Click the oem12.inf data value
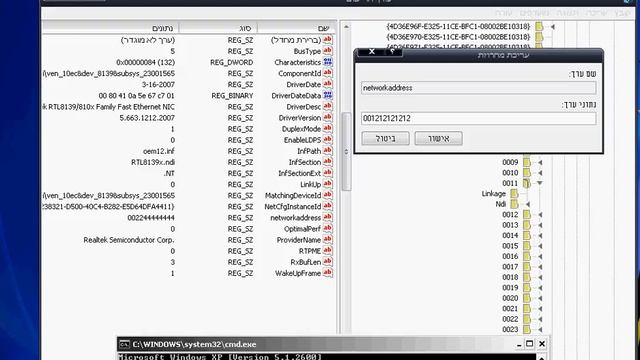Viewport: 640px width, 360px height. [159, 151]
